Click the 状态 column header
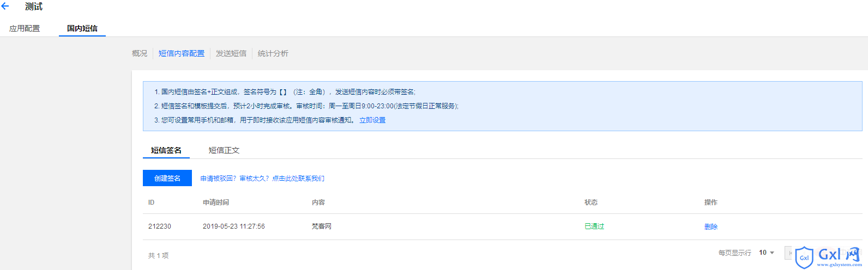Screen dimensions: 868x270 pyautogui.click(x=591, y=202)
